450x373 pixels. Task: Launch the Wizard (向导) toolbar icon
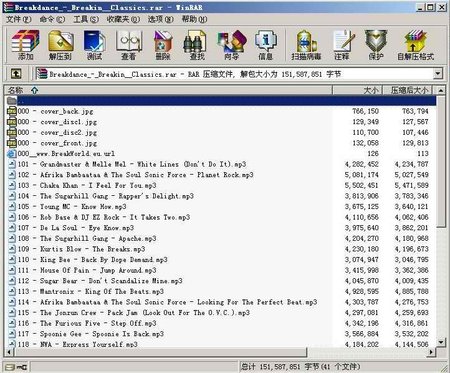point(231,45)
